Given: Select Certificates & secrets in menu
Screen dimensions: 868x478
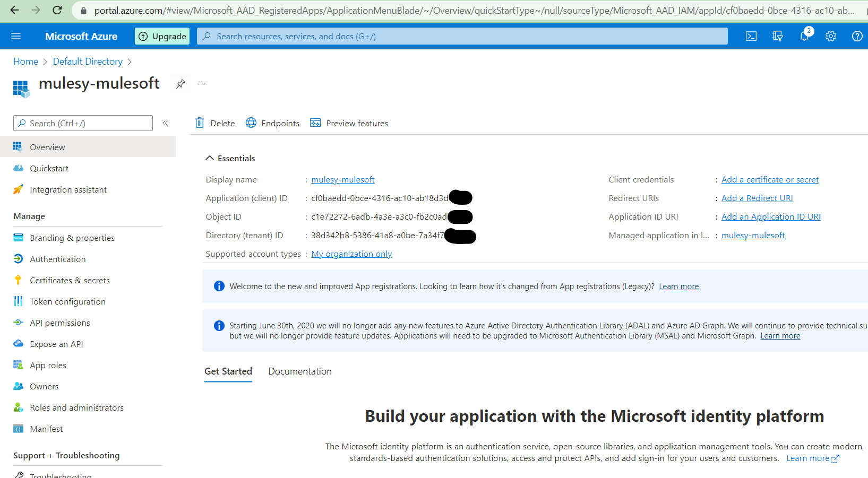Looking at the screenshot, I should (x=70, y=280).
